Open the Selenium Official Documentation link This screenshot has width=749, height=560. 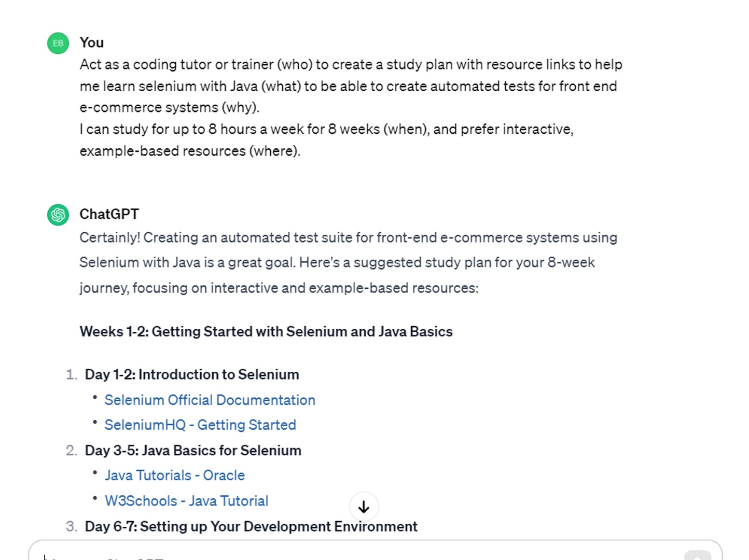click(x=210, y=400)
